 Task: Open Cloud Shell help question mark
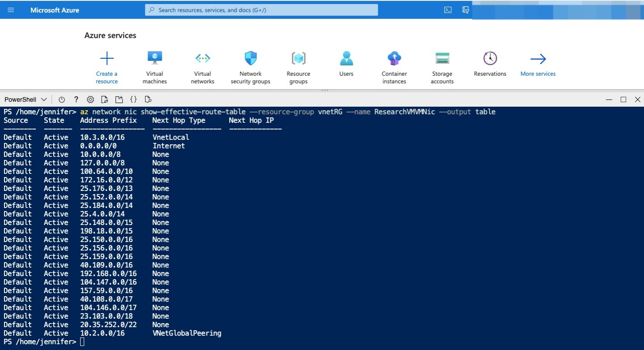point(76,99)
